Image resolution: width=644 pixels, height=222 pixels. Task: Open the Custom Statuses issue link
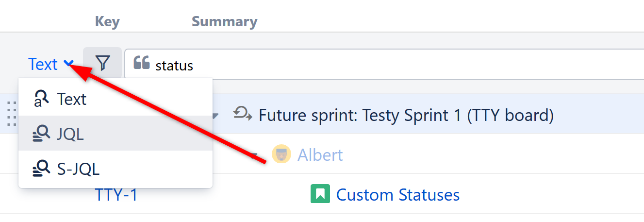[x=397, y=195]
